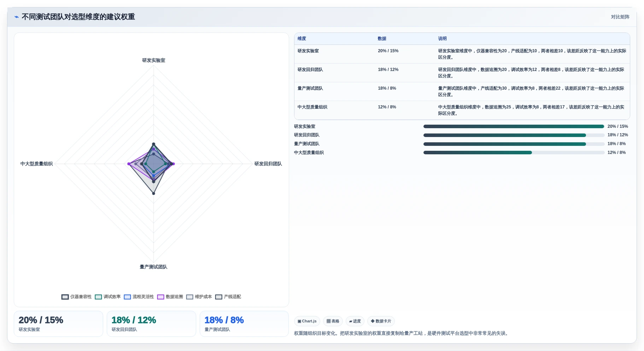Click the footnote text starting 权重随组织目标变化
Viewport: 644px width, 351px height.
[402, 333]
